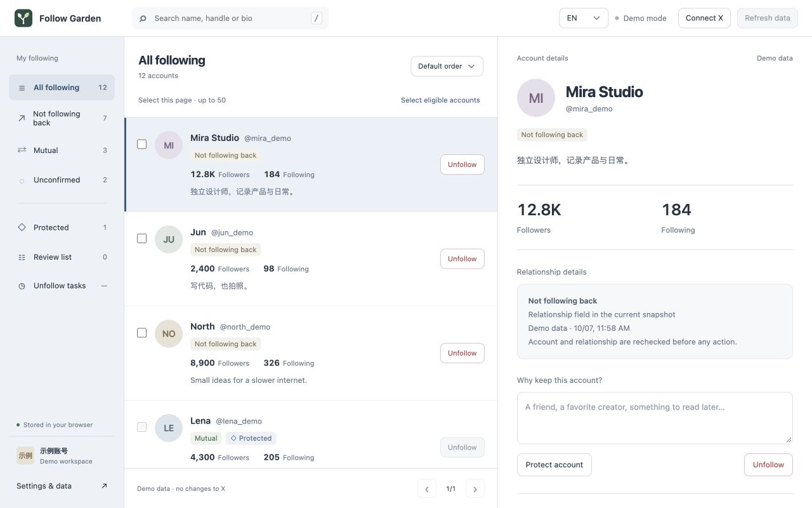
Task: Click the diamond icon beside Protected
Action: click(x=22, y=227)
